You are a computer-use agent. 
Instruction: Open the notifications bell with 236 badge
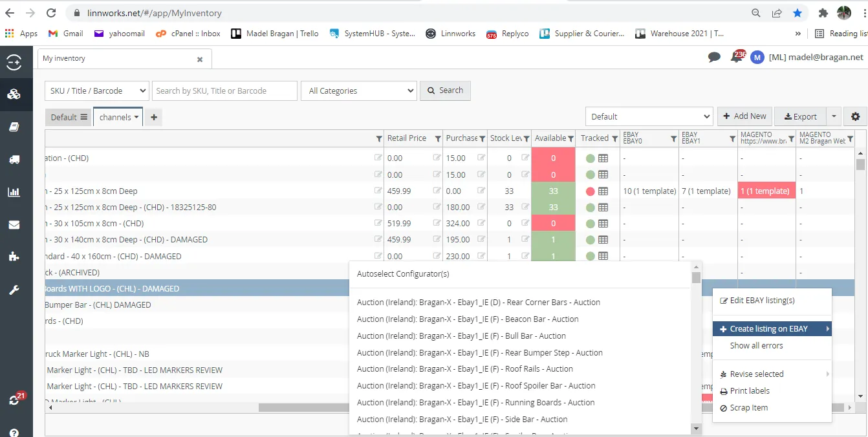[737, 57]
